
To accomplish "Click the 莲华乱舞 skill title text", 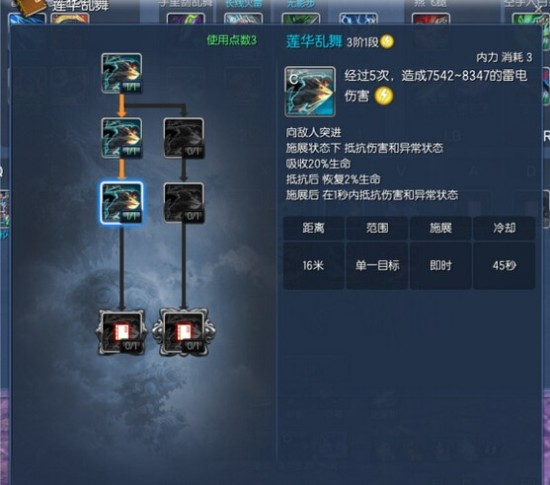I will point(314,42).
